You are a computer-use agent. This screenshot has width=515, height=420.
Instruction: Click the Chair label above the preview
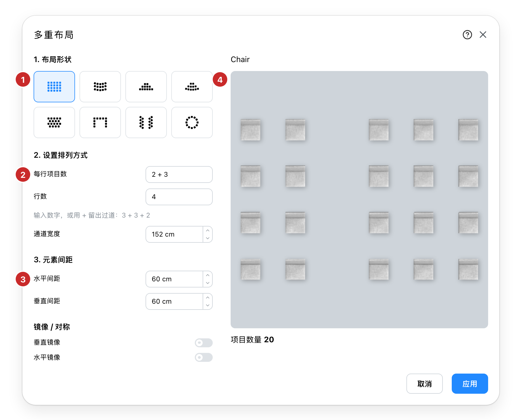click(x=240, y=60)
